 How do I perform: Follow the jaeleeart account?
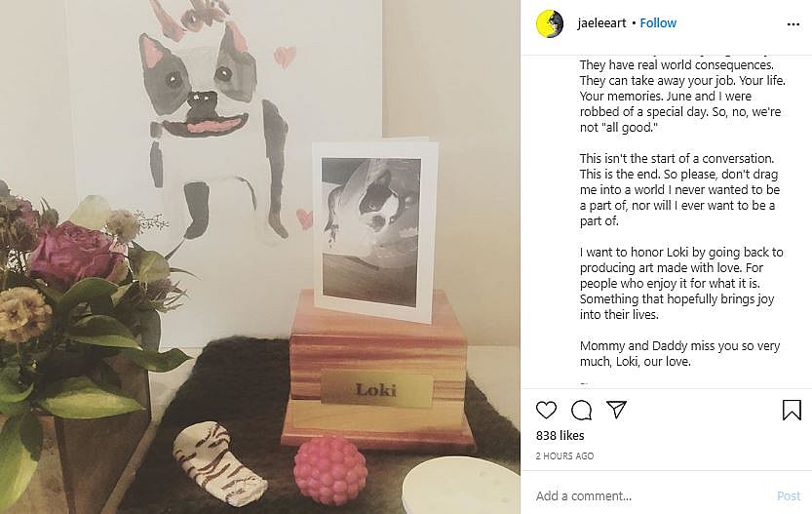[x=658, y=23]
